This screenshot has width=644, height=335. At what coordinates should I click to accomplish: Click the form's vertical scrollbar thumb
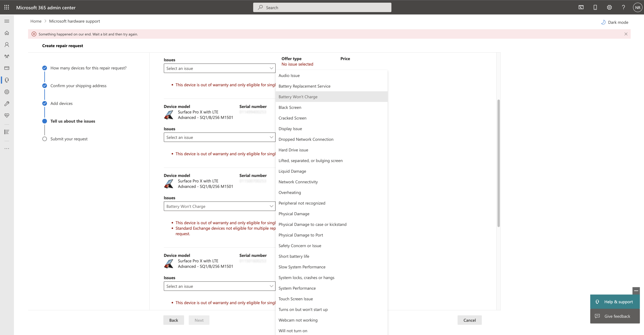pyautogui.click(x=498, y=163)
